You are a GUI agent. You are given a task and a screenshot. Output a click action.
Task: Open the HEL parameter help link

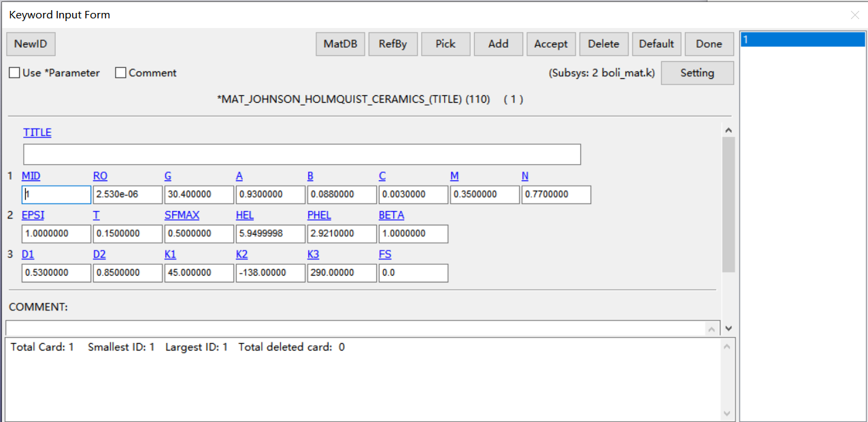pyautogui.click(x=244, y=214)
